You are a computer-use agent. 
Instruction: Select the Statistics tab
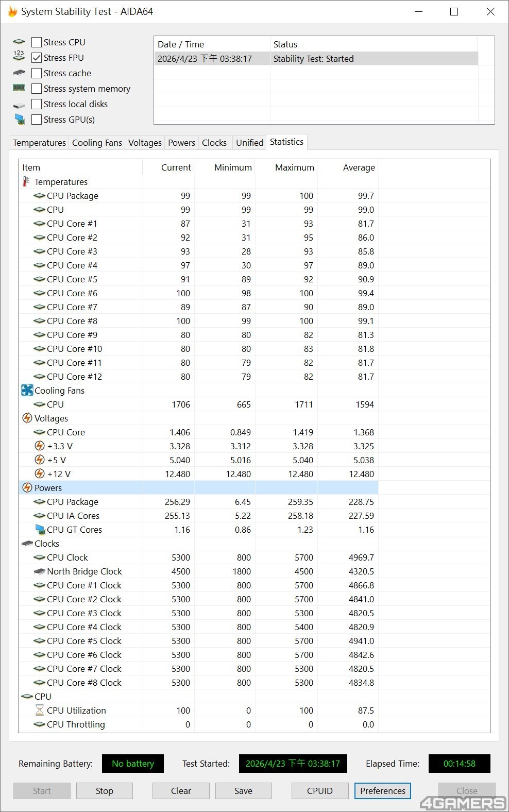pos(286,142)
